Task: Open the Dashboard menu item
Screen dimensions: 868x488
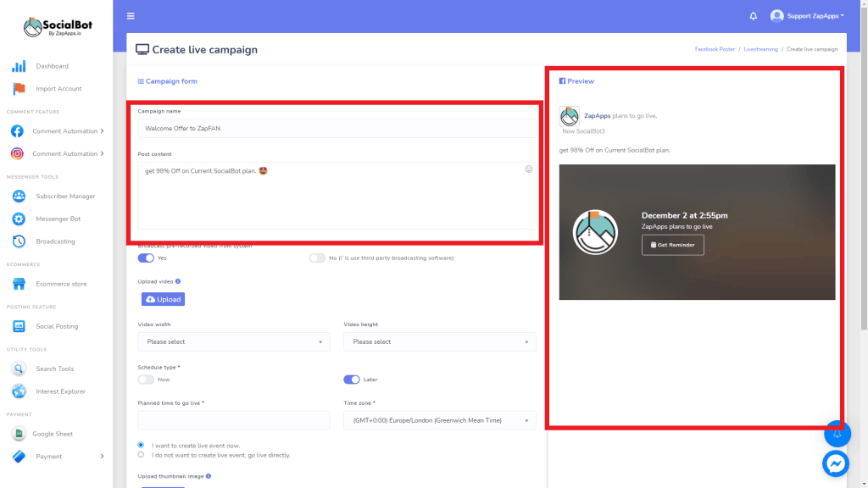Action: pos(52,66)
